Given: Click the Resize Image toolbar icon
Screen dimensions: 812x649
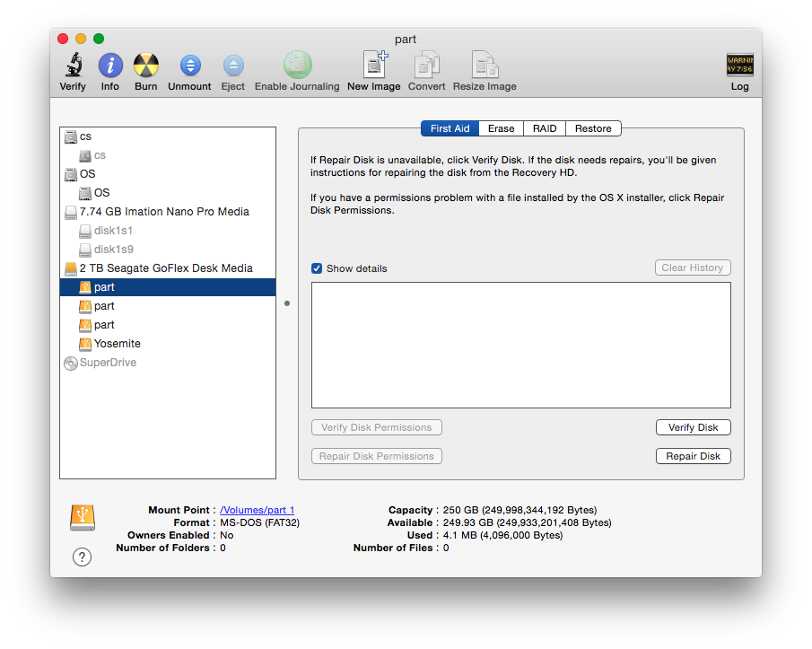Looking at the screenshot, I should coord(485,65).
